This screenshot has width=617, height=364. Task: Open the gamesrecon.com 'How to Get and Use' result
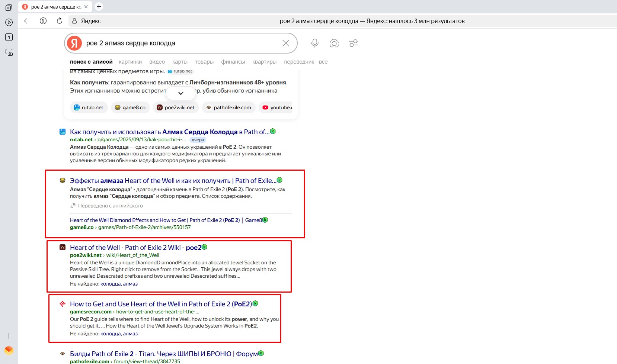click(161, 304)
